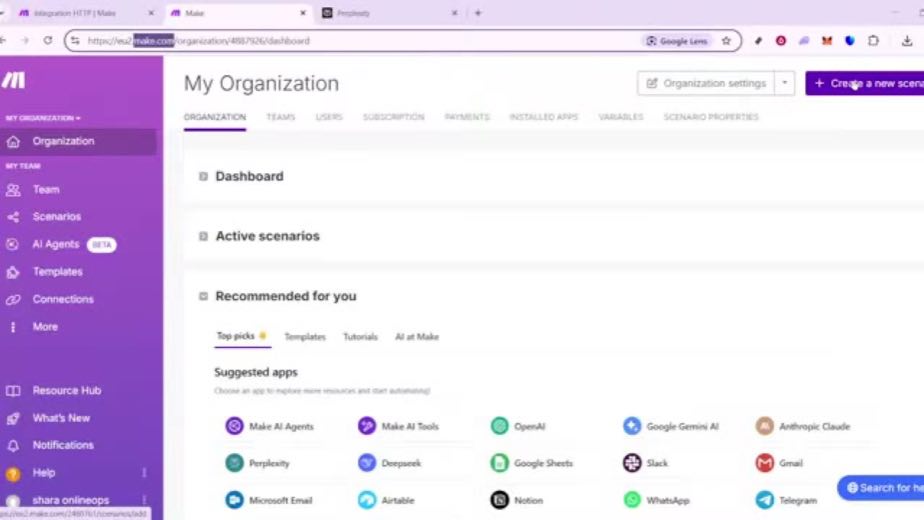
Task: Click the Organization settings button
Action: pyautogui.click(x=706, y=83)
